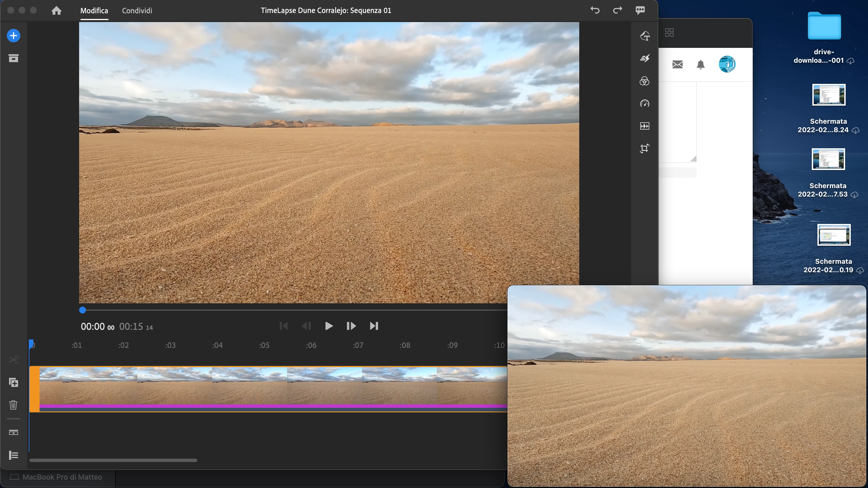Click the scissors split clip icon
868x488 pixels.
(14, 360)
